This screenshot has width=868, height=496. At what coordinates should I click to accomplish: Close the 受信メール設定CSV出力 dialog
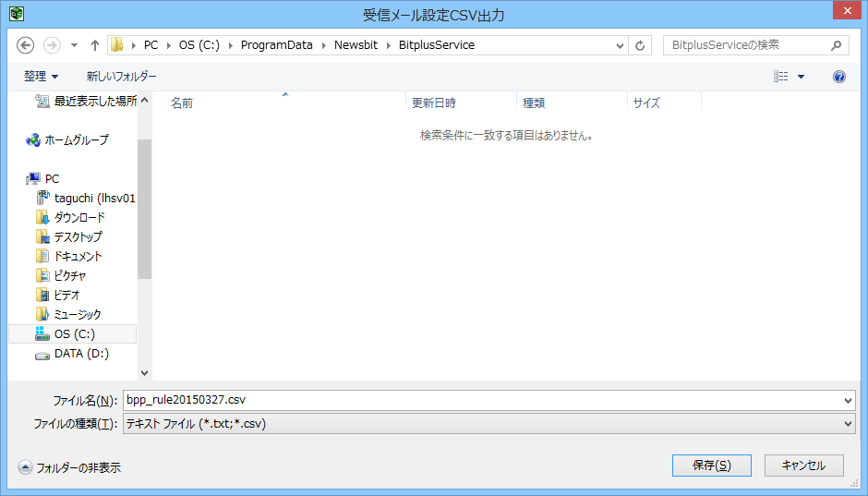[848, 10]
